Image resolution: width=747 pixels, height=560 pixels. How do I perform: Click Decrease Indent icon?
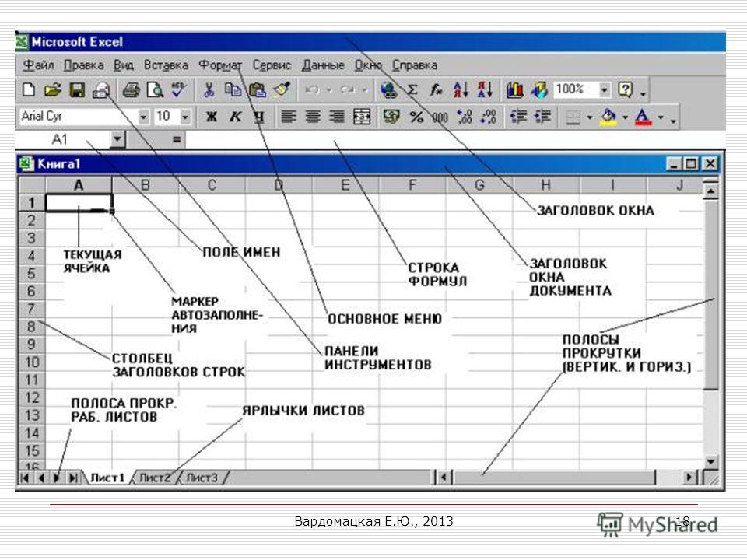[x=518, y=117]
